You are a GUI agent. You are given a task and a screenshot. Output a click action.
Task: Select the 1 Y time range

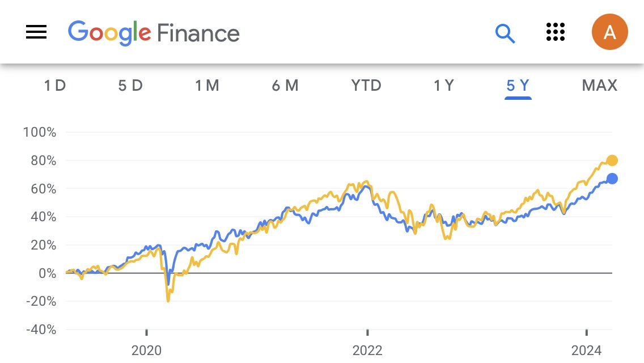[x=443, y=86]
